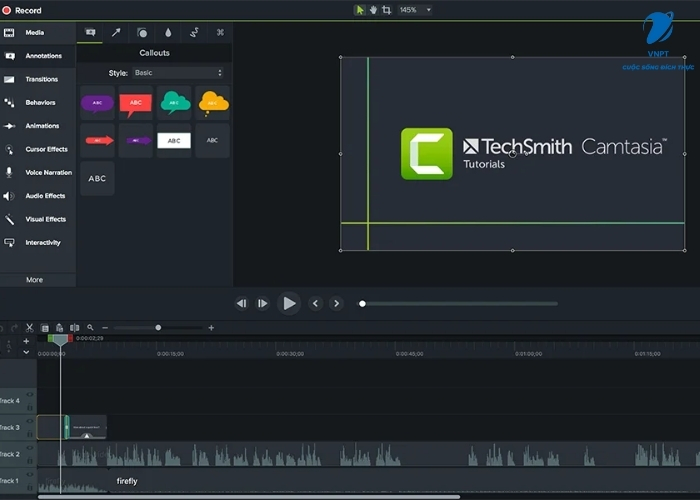Toggle lock for Track 3
700x500 pixels.
pyautogui.click(x=30, y=434)
